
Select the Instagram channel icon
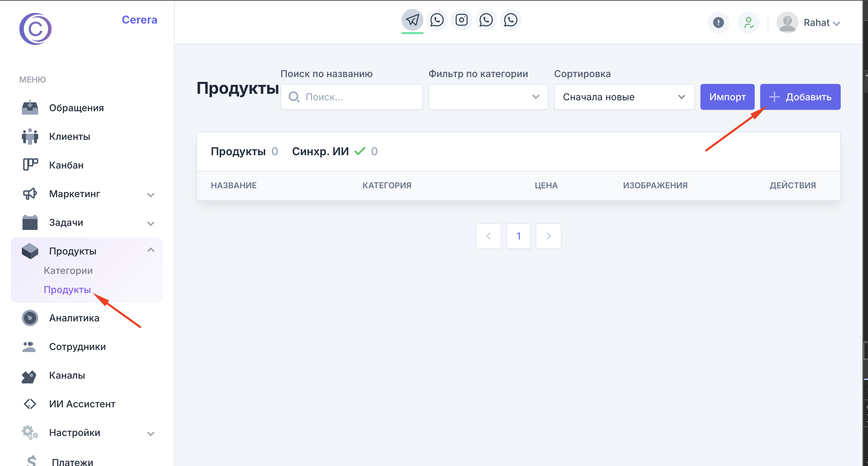tap(461, 20)
